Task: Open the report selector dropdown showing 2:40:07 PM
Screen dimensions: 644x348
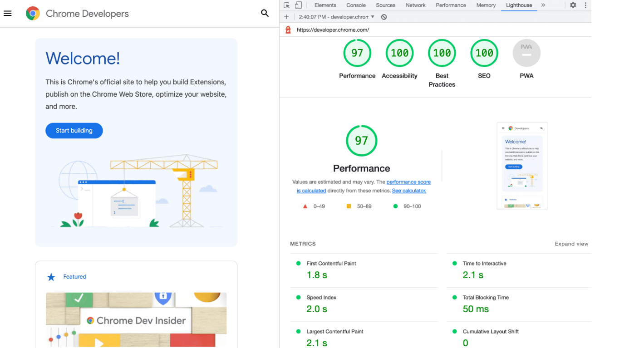Action: [336, 17]
